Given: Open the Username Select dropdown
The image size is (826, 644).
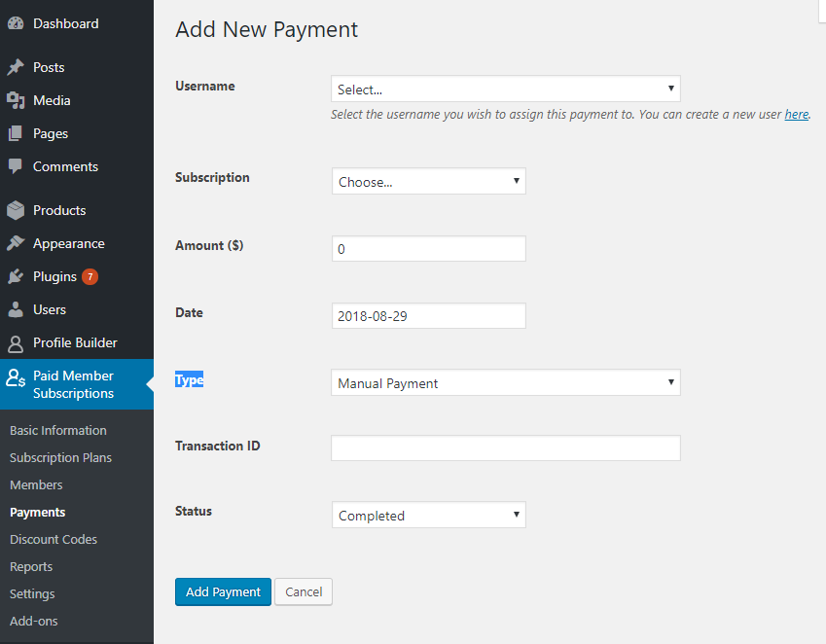Looking at the screenshot, I should [x=506, y=89].
